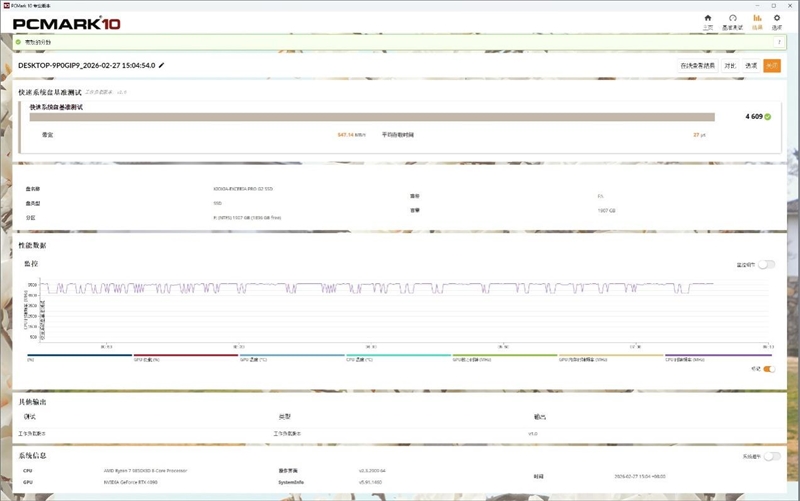Open the Options gear icon
The width and height of the screenshot is (800, 501).
pos(777,18)
